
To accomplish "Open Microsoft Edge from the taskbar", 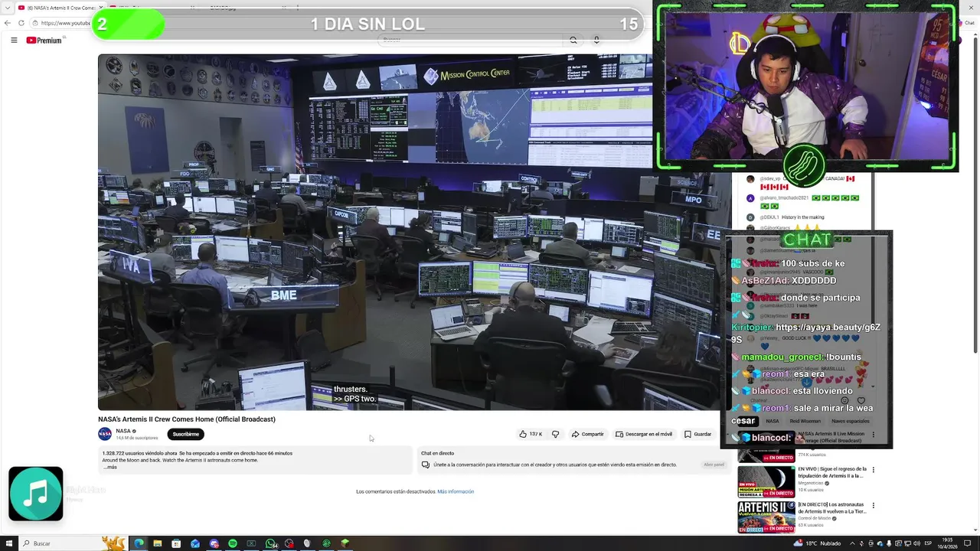I will [x=139, y=543].
